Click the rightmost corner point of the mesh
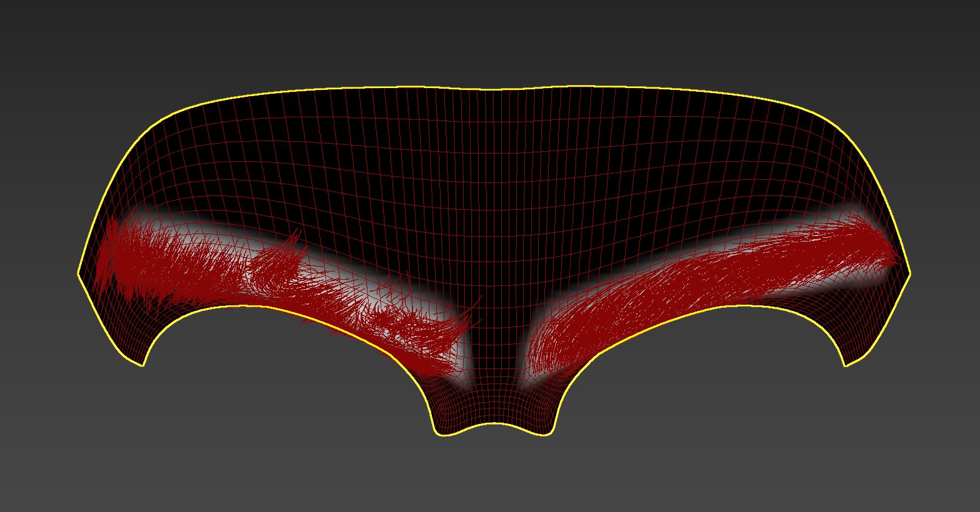The height and width of the screenshot is (512, 980). click(x=910, y=273)
